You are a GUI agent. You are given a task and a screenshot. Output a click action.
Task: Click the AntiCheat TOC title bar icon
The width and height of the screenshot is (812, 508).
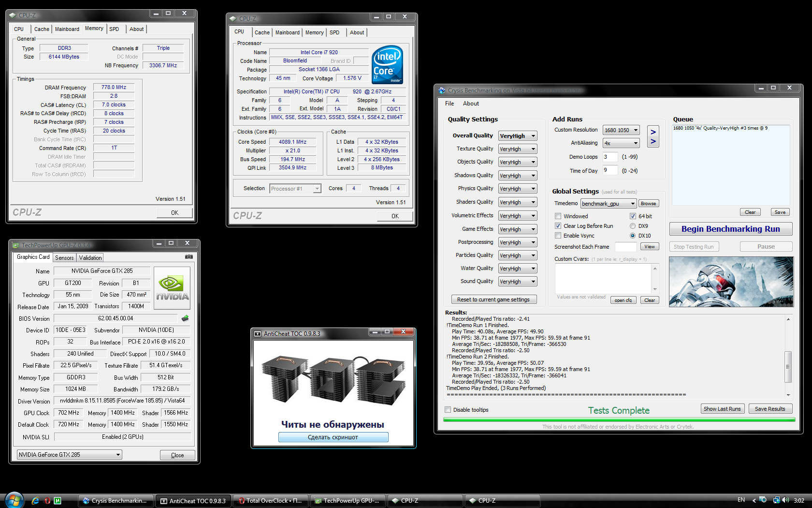coord(258,333)
